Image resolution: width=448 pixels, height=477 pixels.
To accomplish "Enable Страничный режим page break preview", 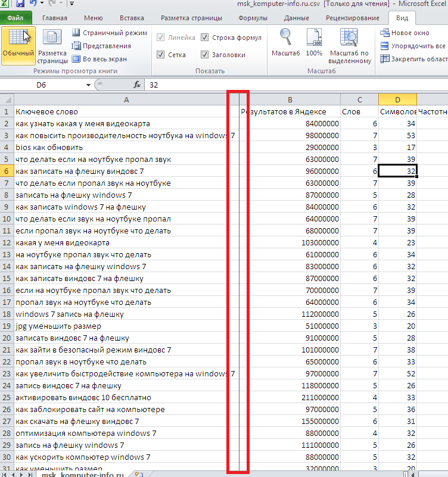I will [109, 33].
